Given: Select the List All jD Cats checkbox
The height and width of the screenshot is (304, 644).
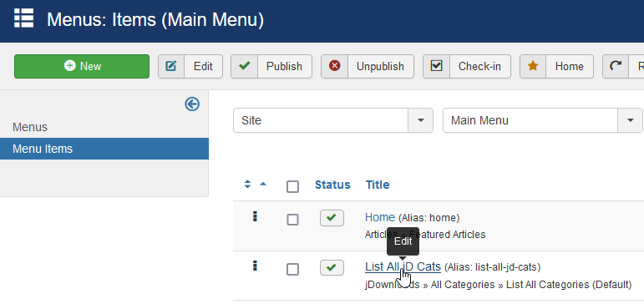Looking at the screenshot, I should pos(292,270).
